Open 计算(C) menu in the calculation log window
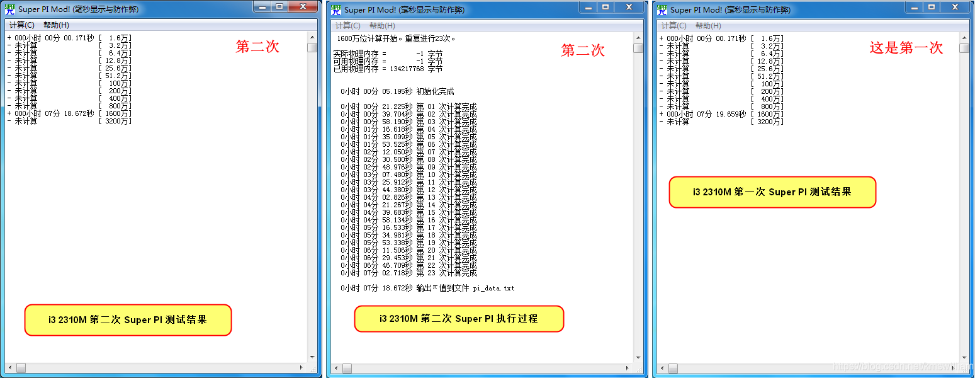980x378 pixels. point(348,25)
